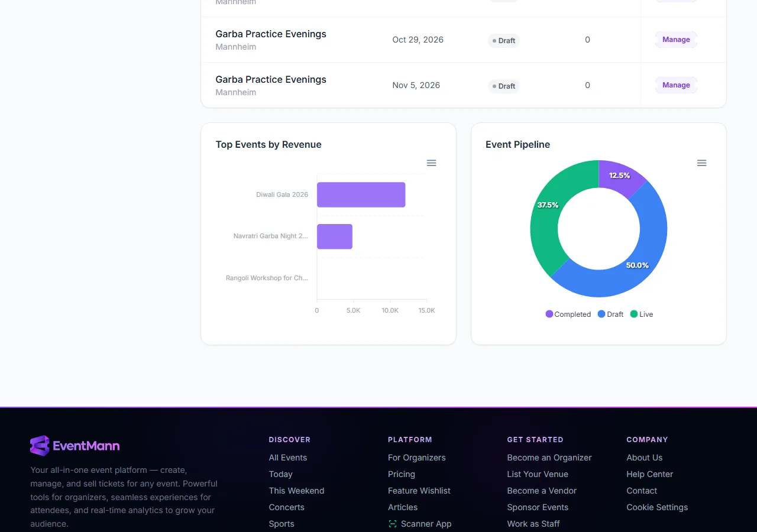Click the EventMann logo in footer
This screenshot has height=532, width=757.
click(75, 446)
